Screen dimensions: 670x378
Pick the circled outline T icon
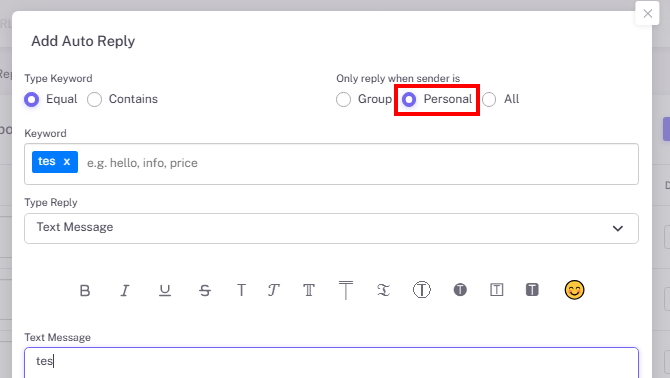click(x=421, y=290)
